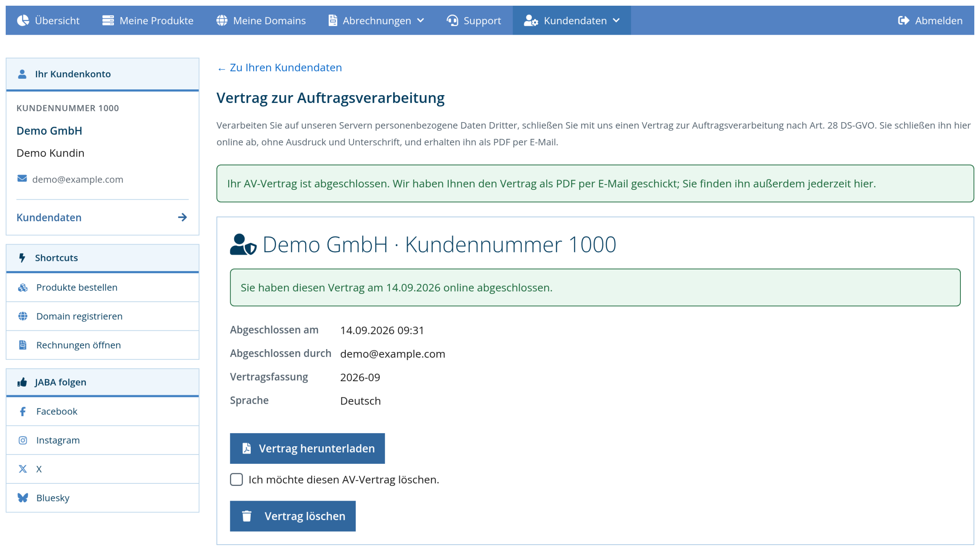
Task: Open the Support menu item
Action: pyautogui.click(x=474, y=20)
